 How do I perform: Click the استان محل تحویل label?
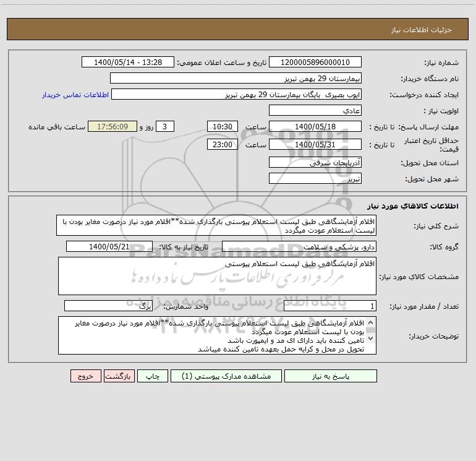(x=430, y=163)
